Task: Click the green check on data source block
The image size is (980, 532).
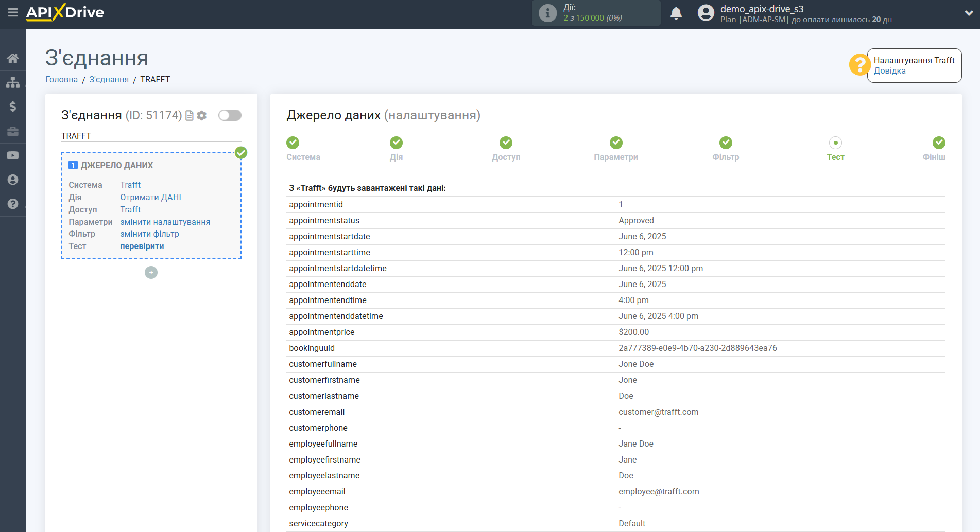Action: point(241,153)
